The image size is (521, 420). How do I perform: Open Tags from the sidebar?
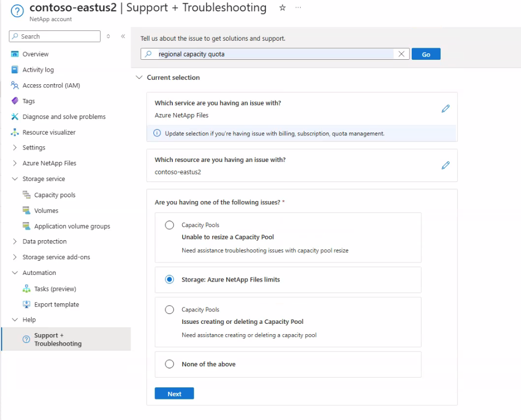click(x=29, y=101)
